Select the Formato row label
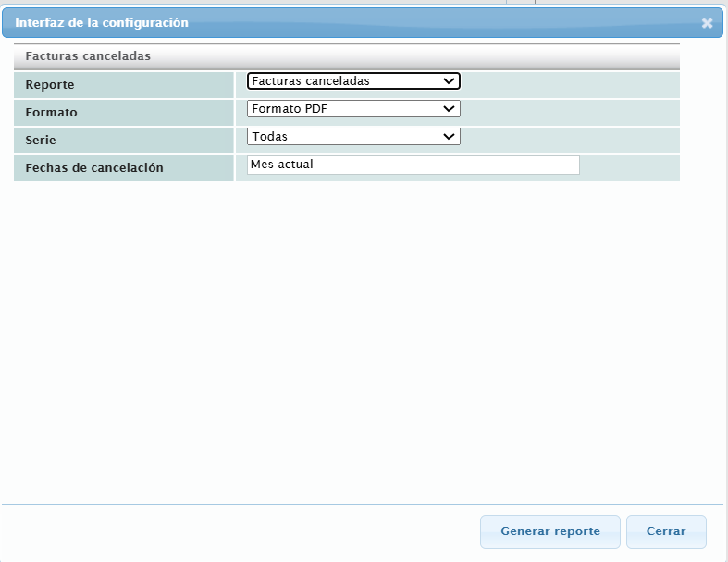 click(x=52, y=113)
